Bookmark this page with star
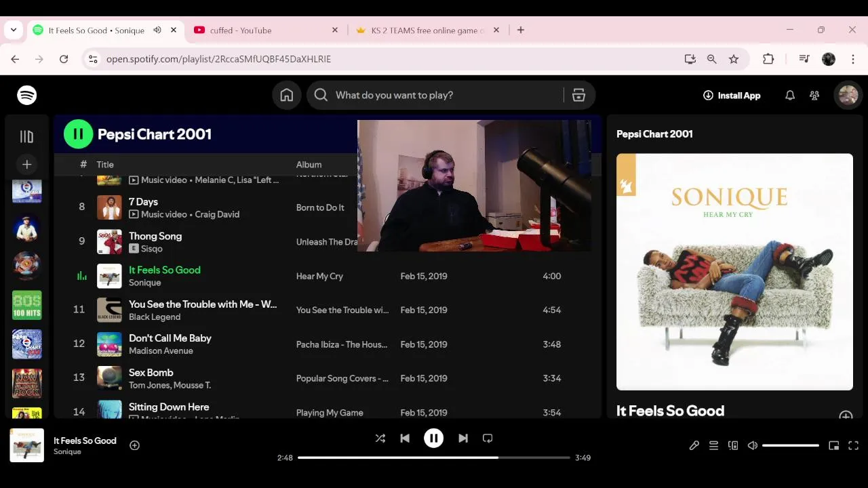868x488 pixels. (x=734, y=60)
